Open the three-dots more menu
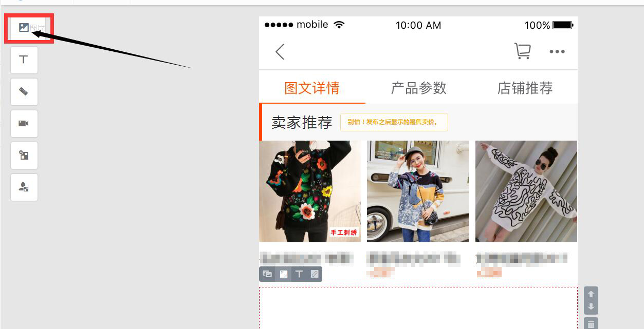This screenshot has width=644, height=329. pos(557,51)
